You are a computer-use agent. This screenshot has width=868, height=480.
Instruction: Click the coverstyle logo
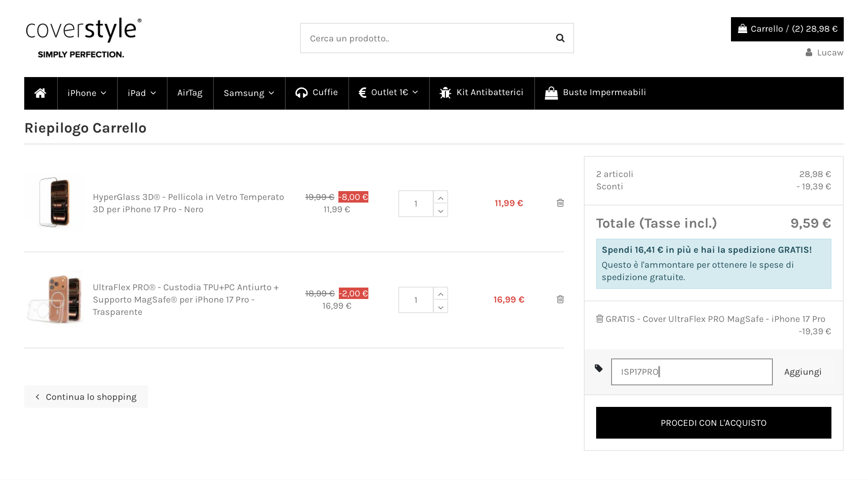[x=84, y=38]
